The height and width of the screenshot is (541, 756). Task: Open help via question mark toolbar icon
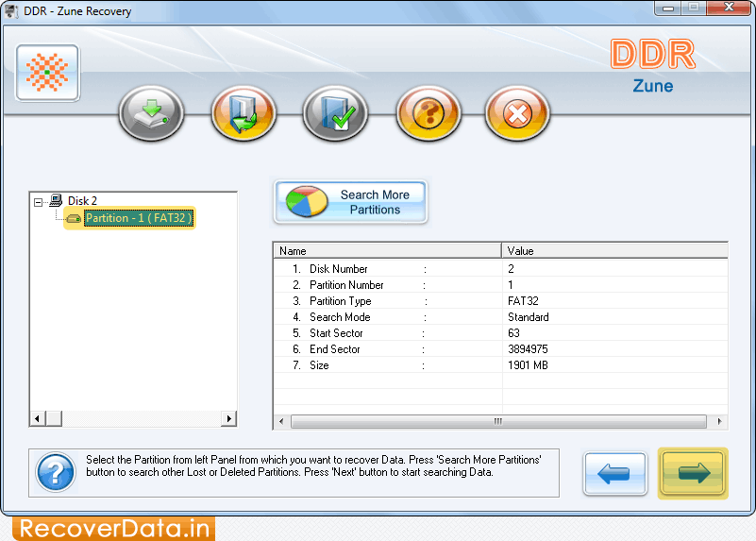tap(428, 115)
